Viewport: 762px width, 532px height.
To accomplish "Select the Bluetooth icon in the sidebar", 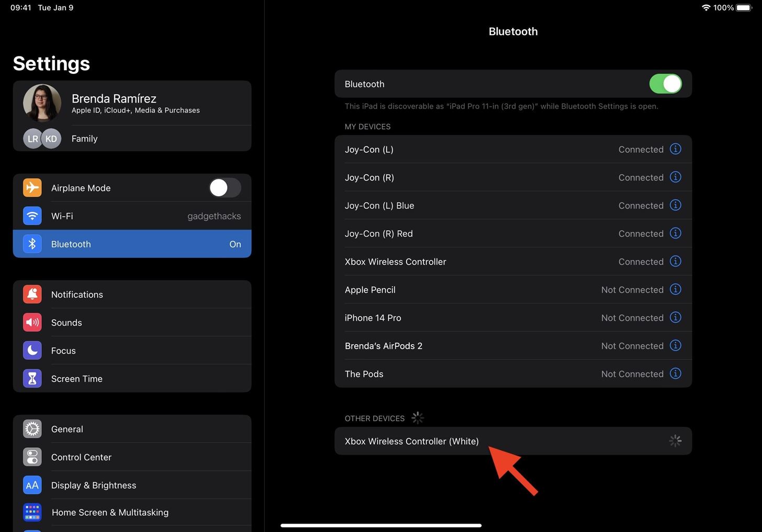I will [32, 244].
